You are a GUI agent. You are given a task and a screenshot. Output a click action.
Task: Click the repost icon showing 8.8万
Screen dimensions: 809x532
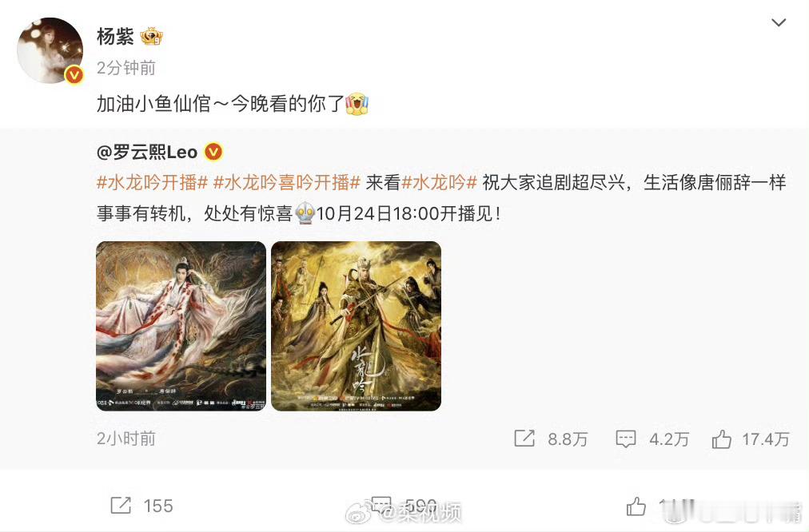click(x=524, y=439)
